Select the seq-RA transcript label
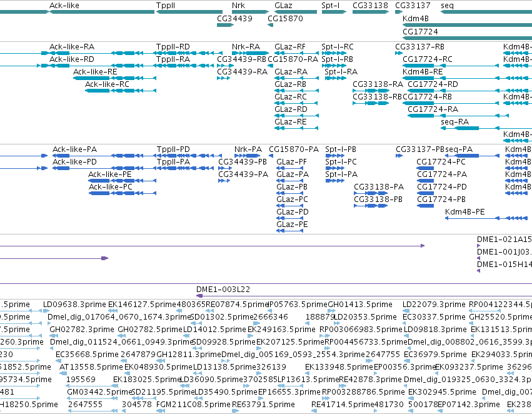The height and width of the screenshot is (414, 532). 455,121
